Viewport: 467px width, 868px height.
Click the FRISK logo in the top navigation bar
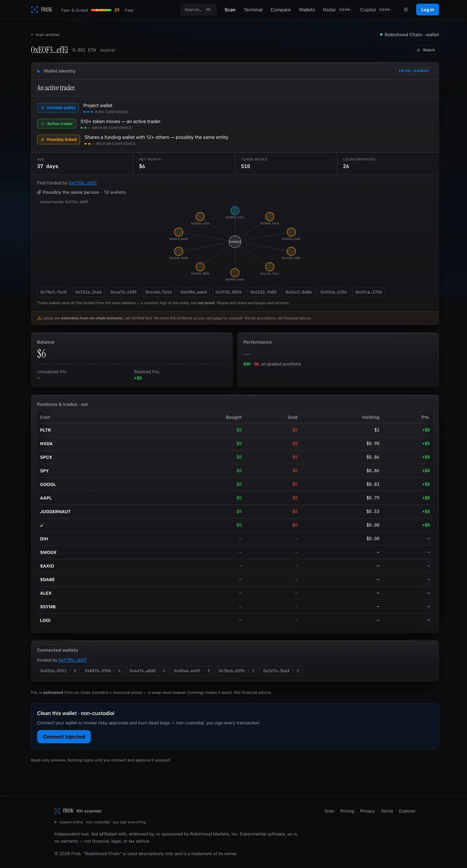click(x=41, y=10)
